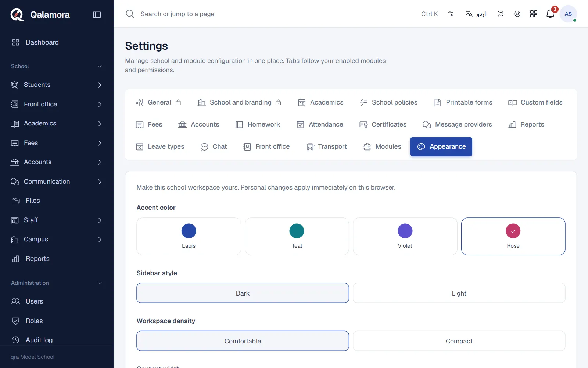Click the active Appearance tab
588x368 pixels.
[441, 146]
